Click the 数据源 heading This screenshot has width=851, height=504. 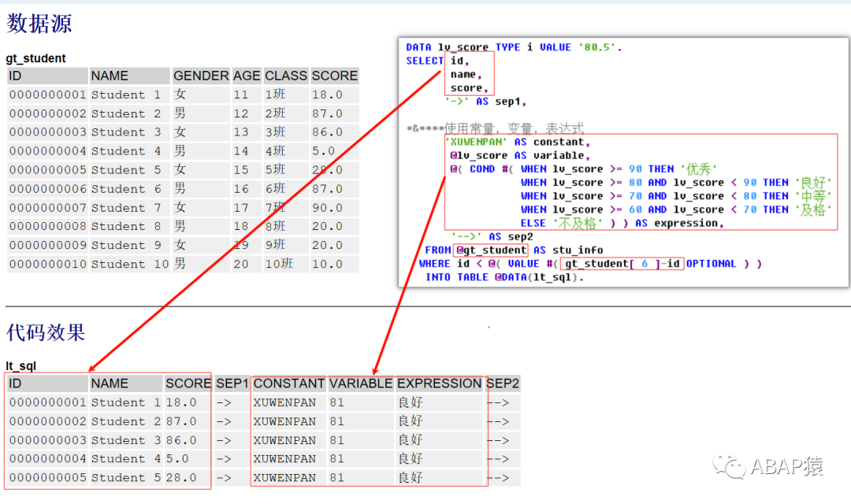click(x=39, y=24)
